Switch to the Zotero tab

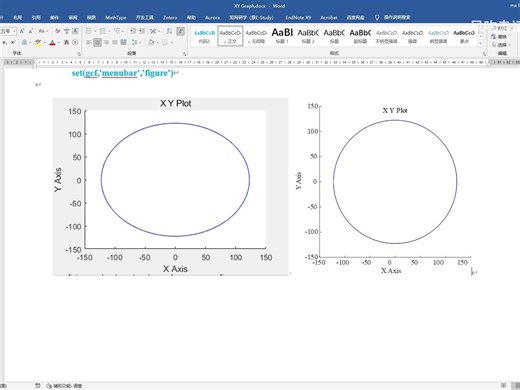[170, 17]
